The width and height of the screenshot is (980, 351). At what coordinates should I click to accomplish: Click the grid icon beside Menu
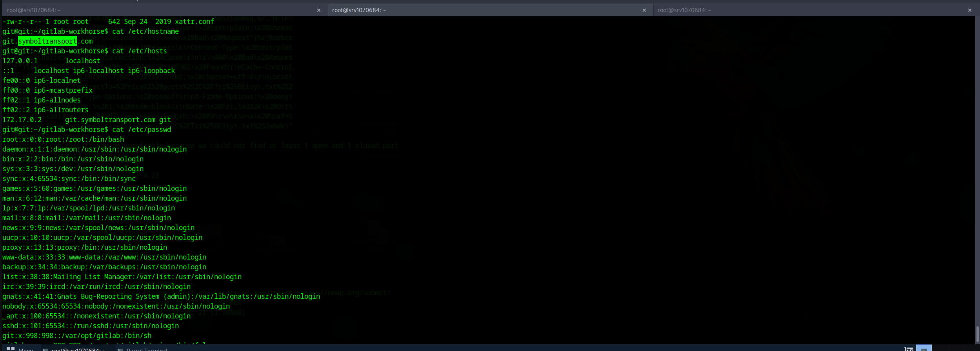click(x=11, y=349)
